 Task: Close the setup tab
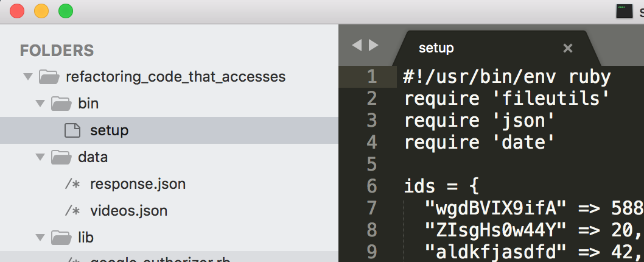(x=567, y=48)
